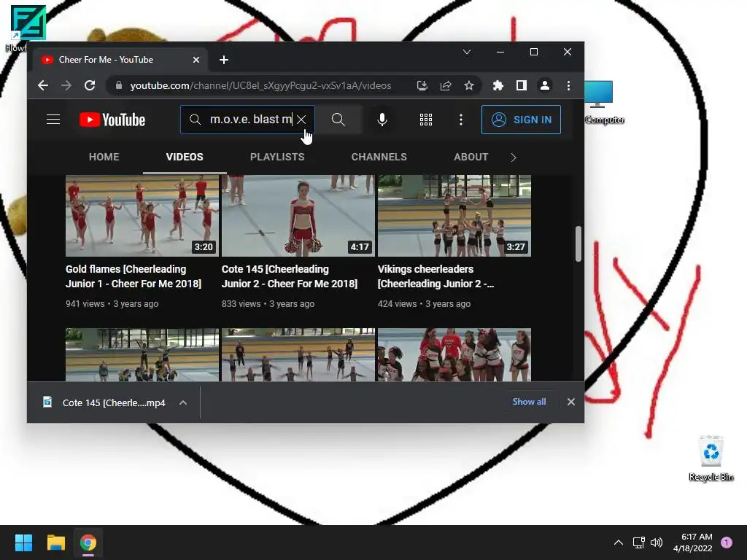Go back using the browser back arrow
The height and width of the screenshot is (560, 747).
point(43,86)
